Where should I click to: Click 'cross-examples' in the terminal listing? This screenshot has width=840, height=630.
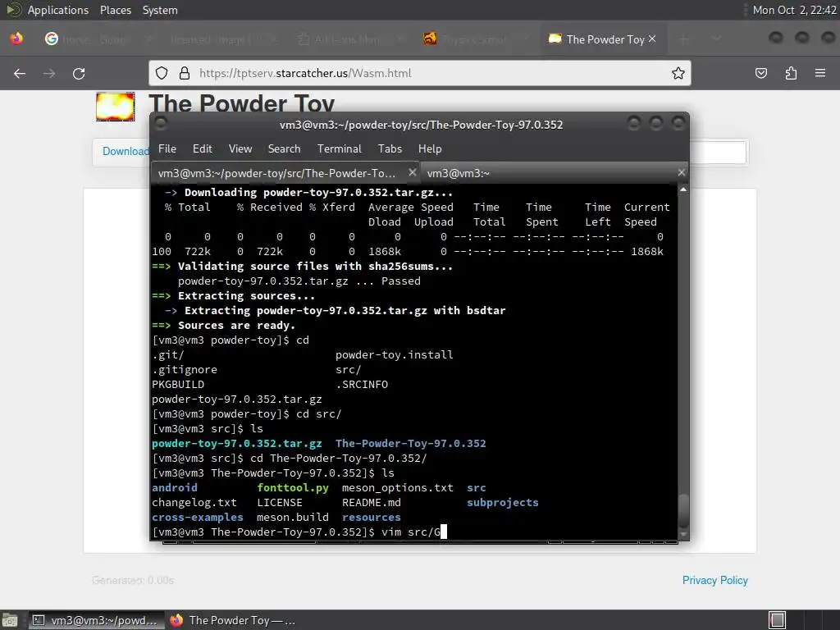pos(197,518)
